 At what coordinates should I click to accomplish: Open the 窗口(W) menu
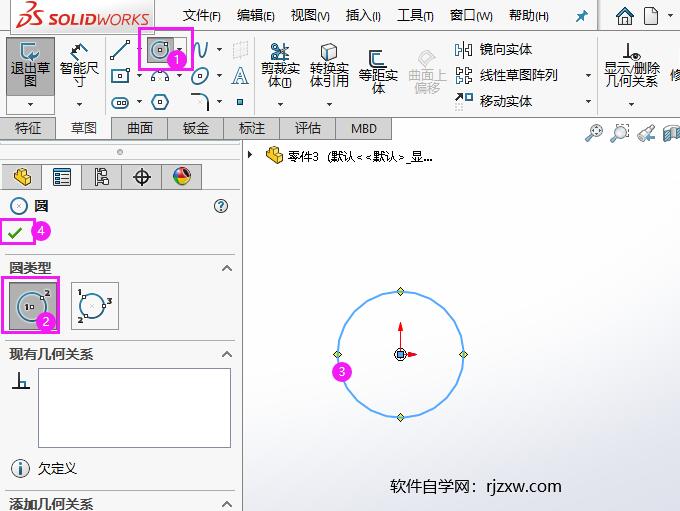pos(471,16)
